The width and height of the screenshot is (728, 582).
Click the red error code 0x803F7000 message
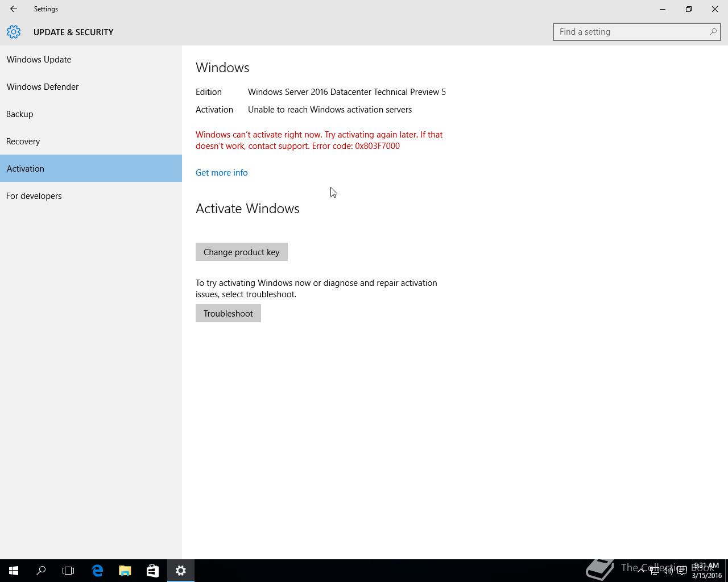[x=319, y=140]
